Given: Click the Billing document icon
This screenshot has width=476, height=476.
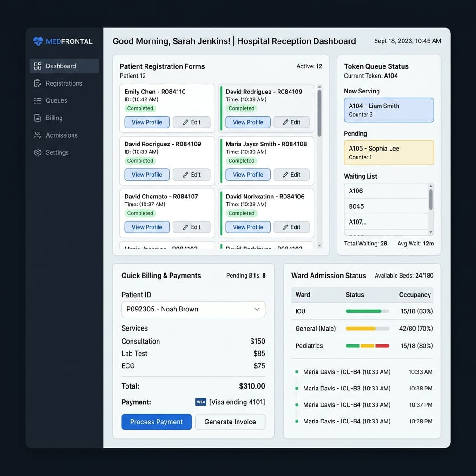Looking at the screenshot, I should [38, 118].
